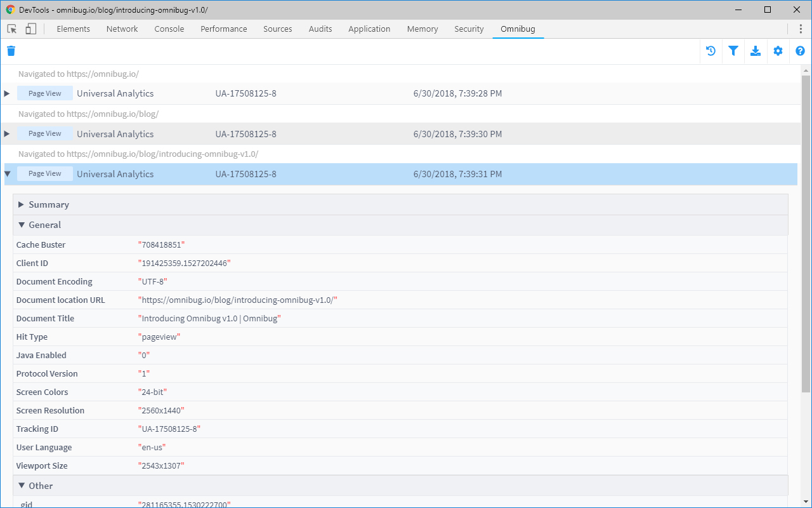Viewport: 812px width, 508px height.
Task: Toggle the device toolbar icon
Action: [29, 29]
